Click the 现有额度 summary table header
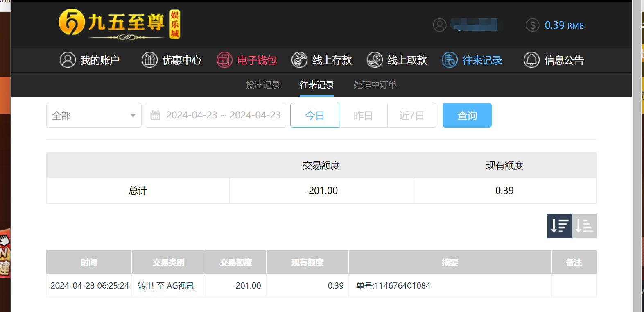The width and height of the screenshot is (644, 312). (x=504, y=165)
